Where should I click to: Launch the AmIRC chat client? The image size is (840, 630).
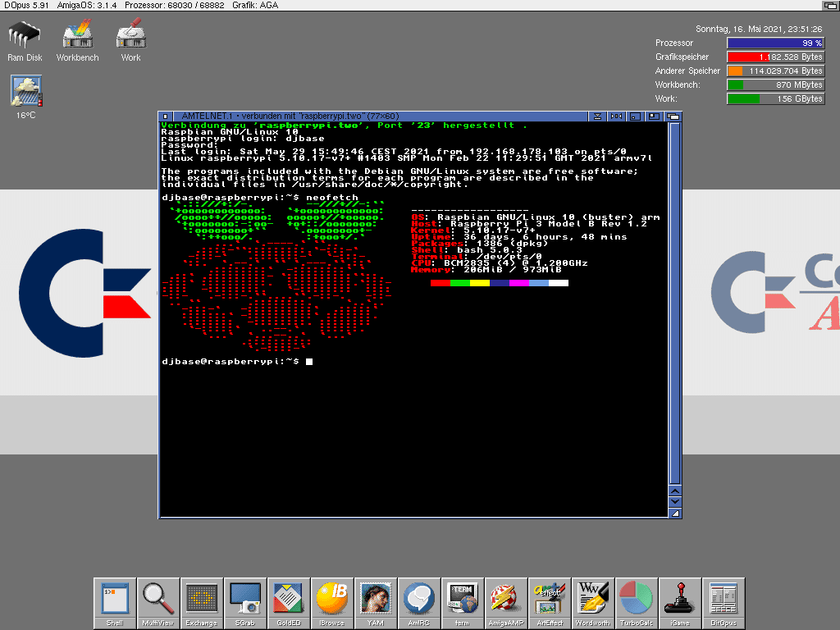(x=419, y=603)
